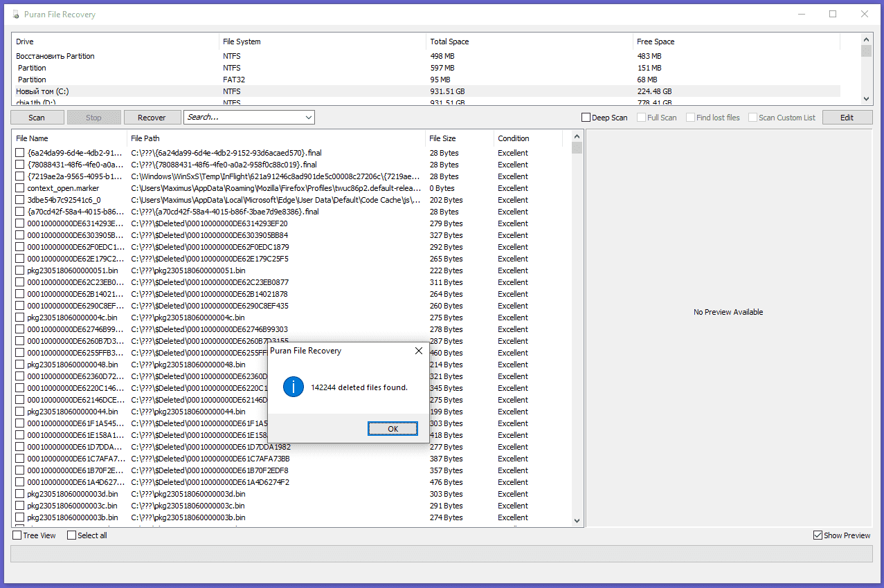The image size is (884, 588).
Task: Start a Scan of the drive
Action: coord(37,118)
